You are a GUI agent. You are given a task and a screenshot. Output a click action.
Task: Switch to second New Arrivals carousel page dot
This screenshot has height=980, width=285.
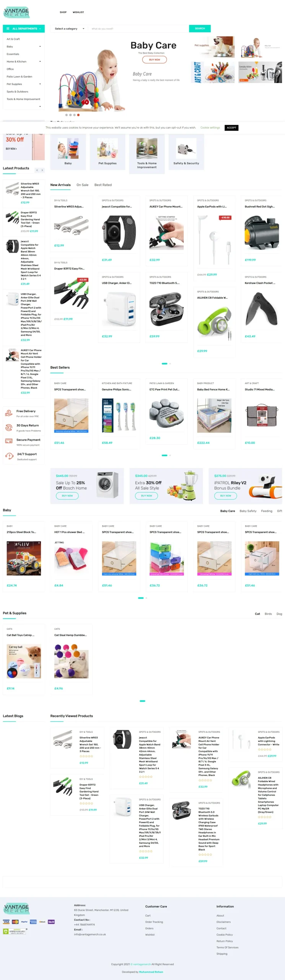(x=170, y=363)
